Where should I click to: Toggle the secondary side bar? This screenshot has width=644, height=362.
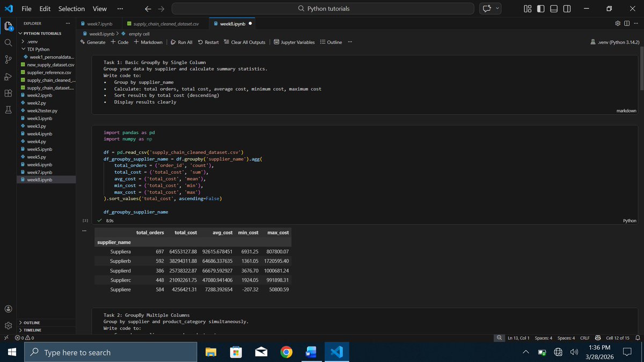[x=567, y=9]
